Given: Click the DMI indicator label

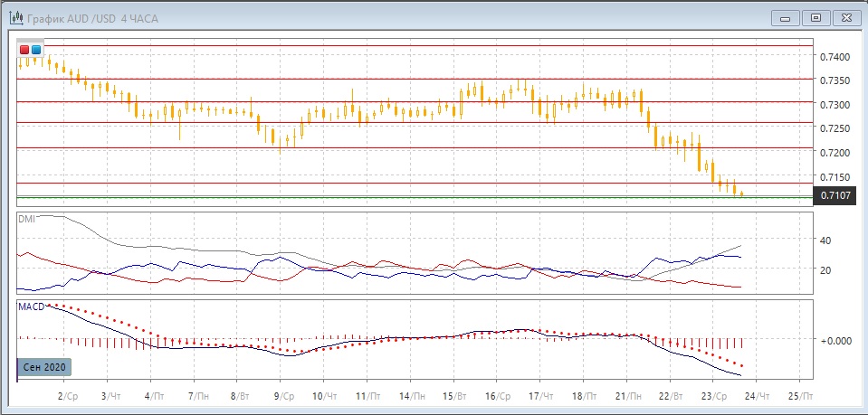Looking at the screenshot, I should (x=27, y=219).
